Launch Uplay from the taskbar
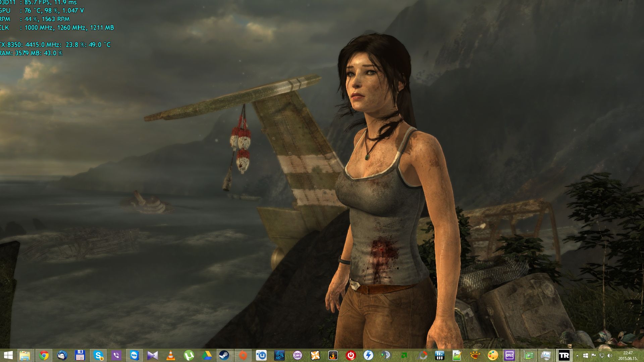The width and height of the screenshot is (644, 362). coord(261,355)
